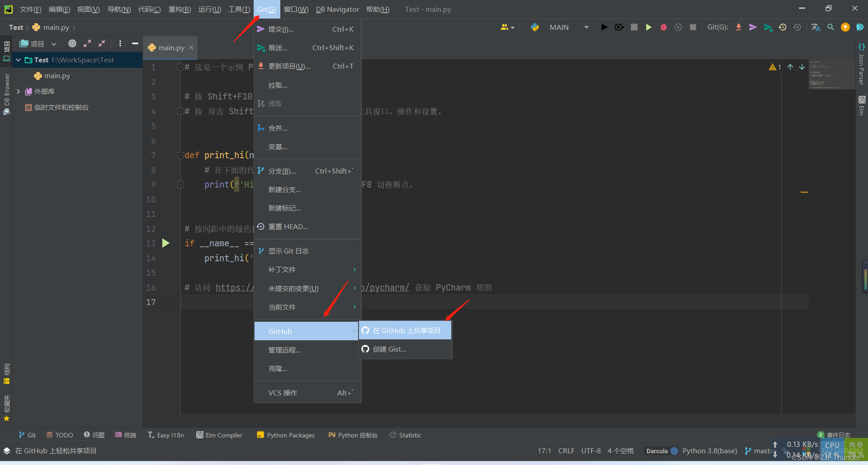This screenshot has height=465, width=868.
Task: Open Git history clock icon
Action: tap(783, 27)
